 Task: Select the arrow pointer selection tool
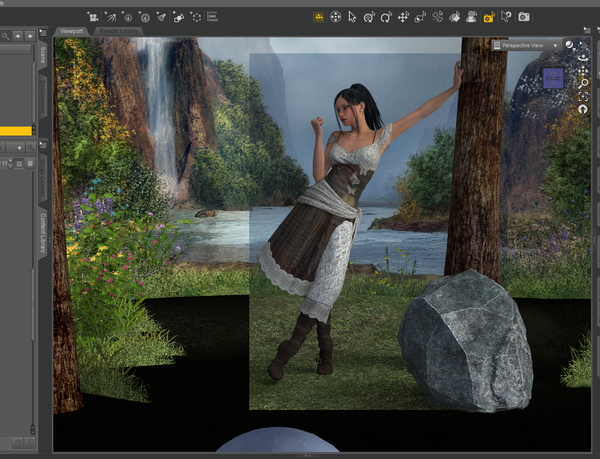tap(352, 16)
